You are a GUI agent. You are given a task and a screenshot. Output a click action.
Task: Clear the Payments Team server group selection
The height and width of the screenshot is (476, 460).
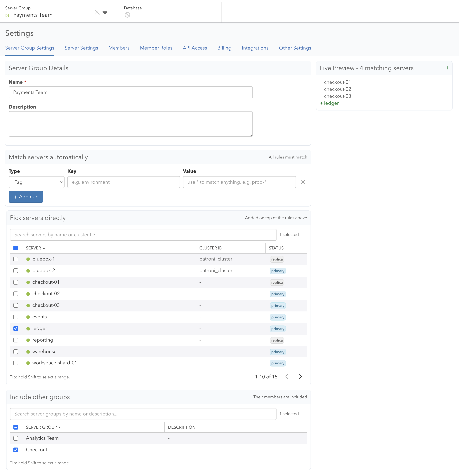97,12
